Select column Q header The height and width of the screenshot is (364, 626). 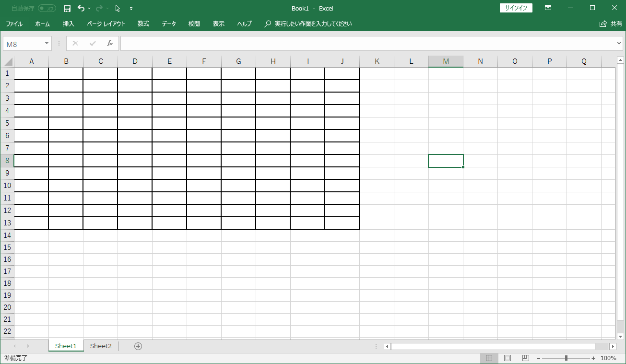click(x=584, y=61)
